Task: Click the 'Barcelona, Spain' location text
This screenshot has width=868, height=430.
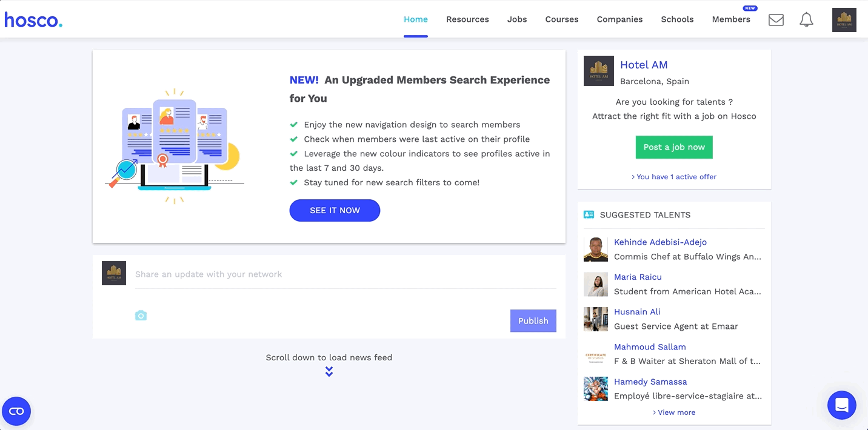Action: coord(655,81)
